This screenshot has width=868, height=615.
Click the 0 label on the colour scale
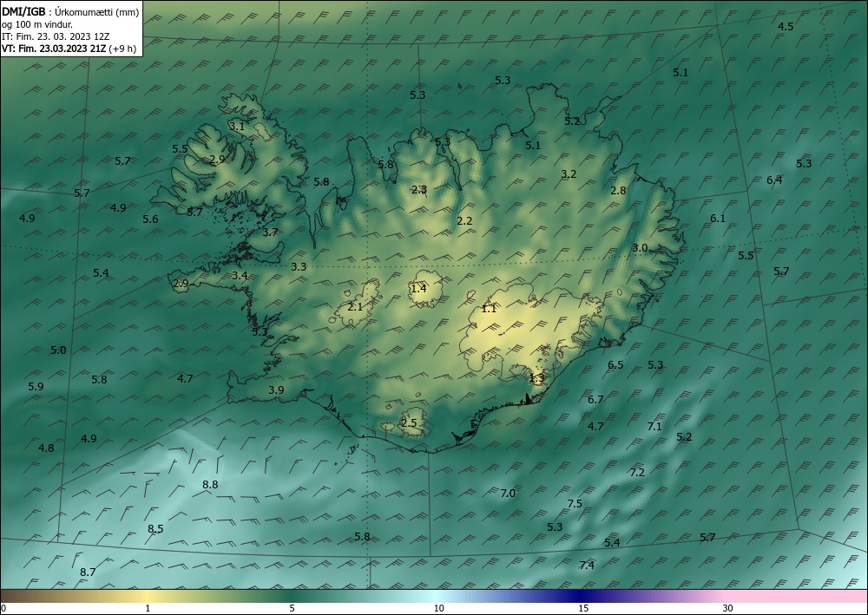pos(3,608)
